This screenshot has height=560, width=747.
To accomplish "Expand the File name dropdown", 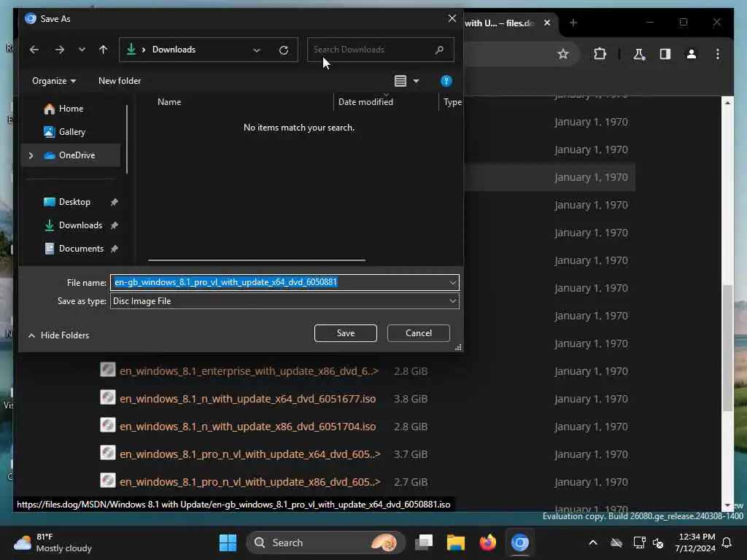I will pos(452,282).
